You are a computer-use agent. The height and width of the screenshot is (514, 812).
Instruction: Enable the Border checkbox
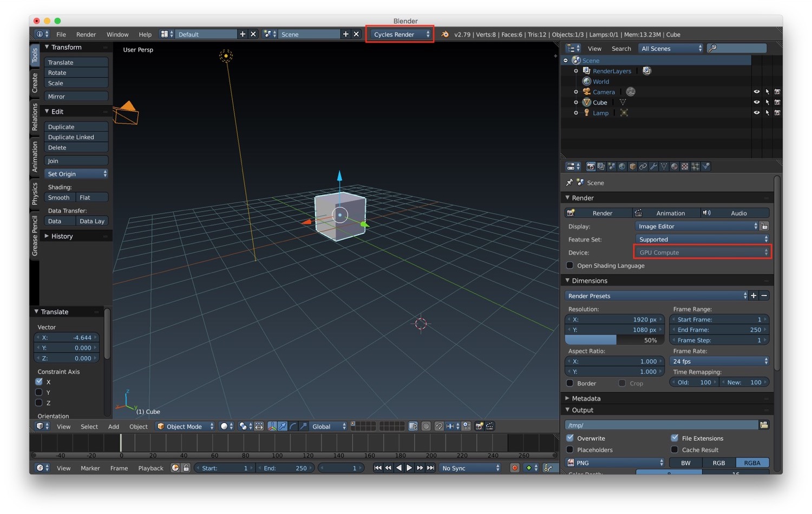tap(569, 383)
